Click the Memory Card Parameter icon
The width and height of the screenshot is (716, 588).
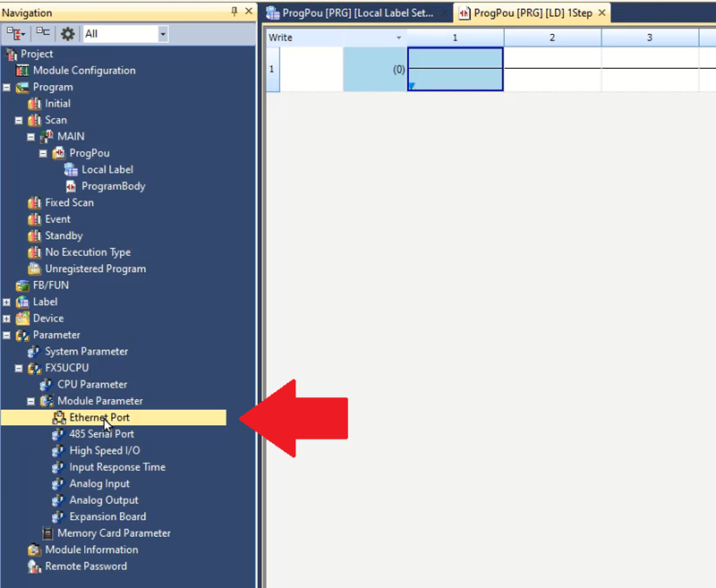tap(47, 533)
